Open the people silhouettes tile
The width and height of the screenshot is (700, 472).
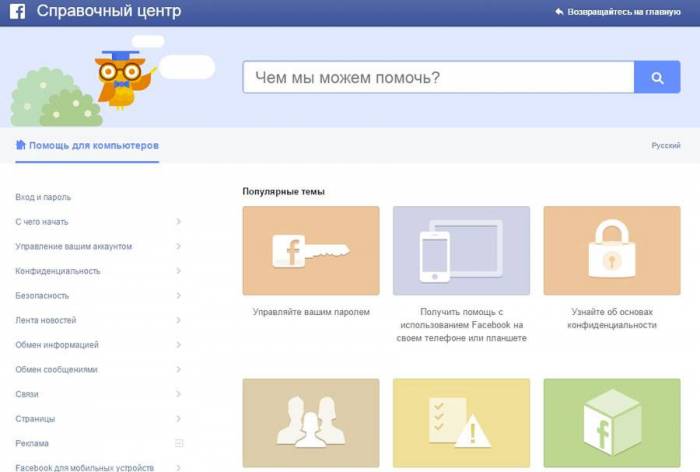pos(310,422)
